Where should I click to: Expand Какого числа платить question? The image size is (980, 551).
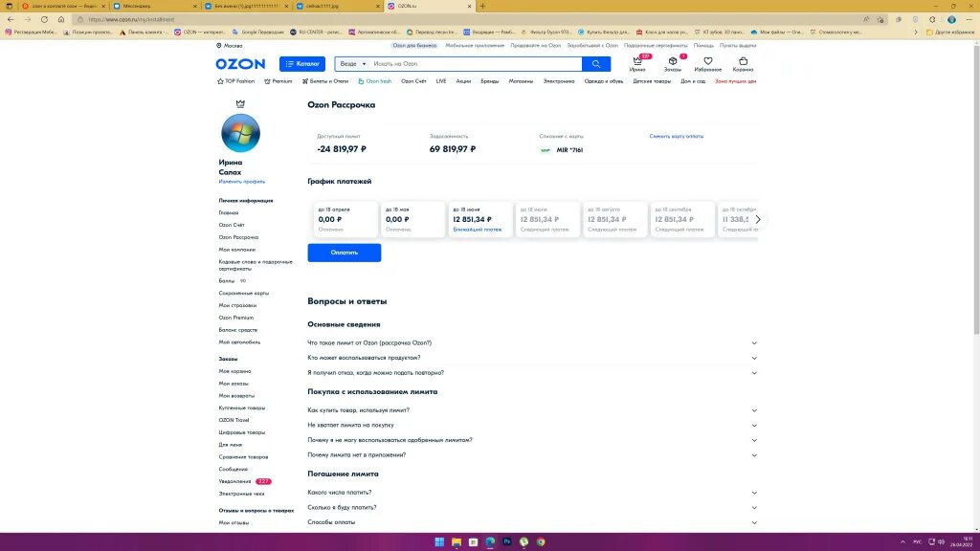pos(532,493)
